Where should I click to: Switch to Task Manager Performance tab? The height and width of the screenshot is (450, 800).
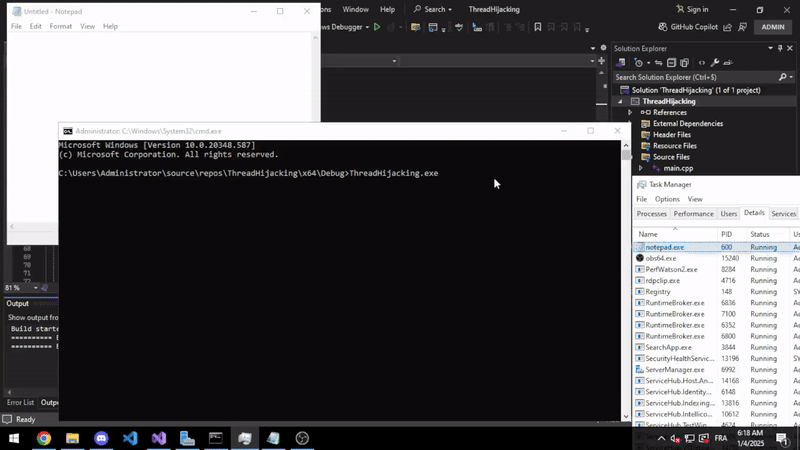[693, 214]
